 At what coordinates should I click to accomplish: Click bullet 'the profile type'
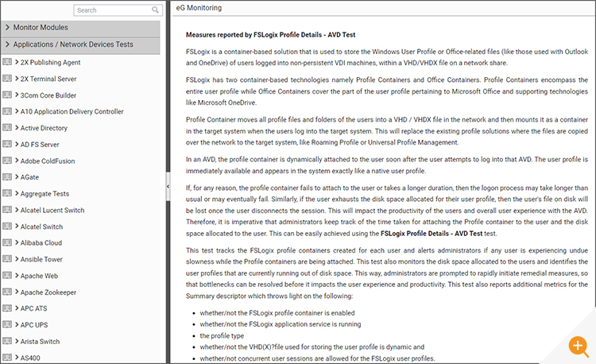click(222, 336)
